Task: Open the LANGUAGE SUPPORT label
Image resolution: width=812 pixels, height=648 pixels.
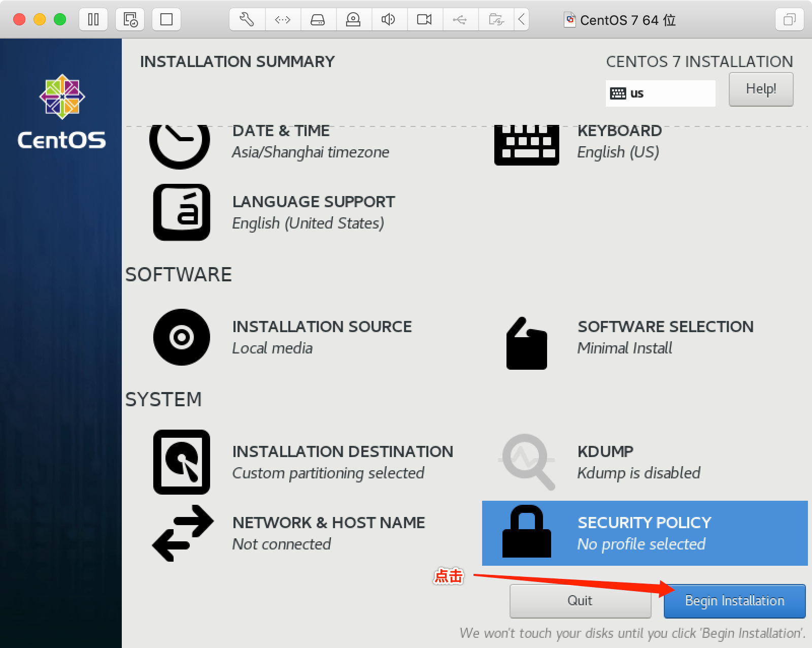Action: (x=314, y=202)
